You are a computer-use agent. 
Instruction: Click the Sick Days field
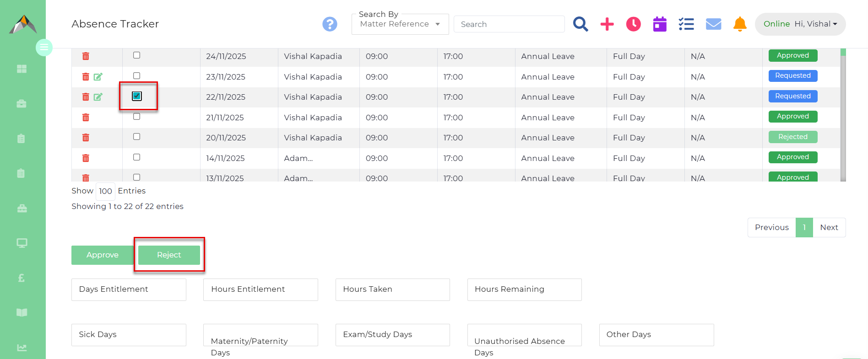point(129,335)
